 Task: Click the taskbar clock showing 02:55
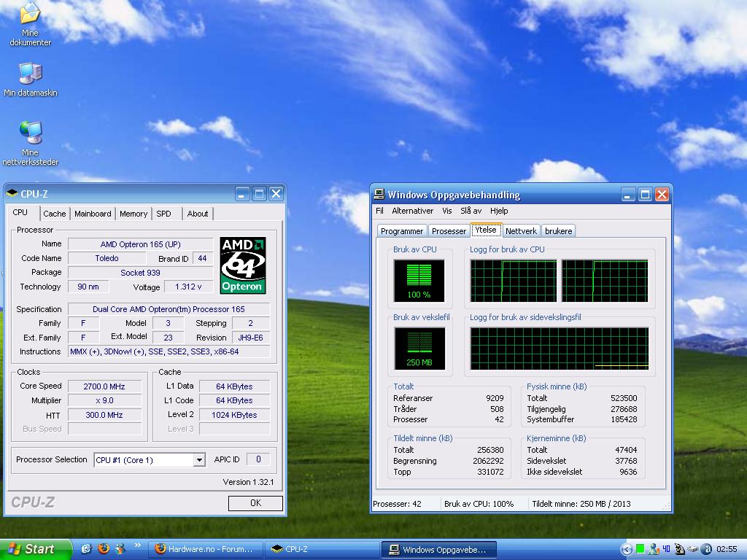tap(727, 550)
